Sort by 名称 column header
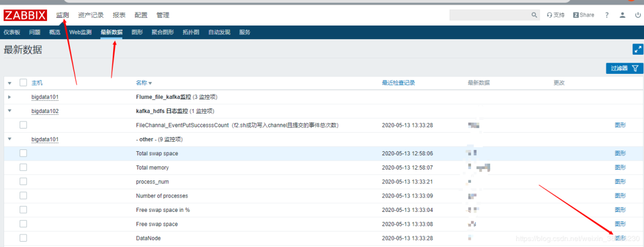Screen dimensions: 644x247 144,83
